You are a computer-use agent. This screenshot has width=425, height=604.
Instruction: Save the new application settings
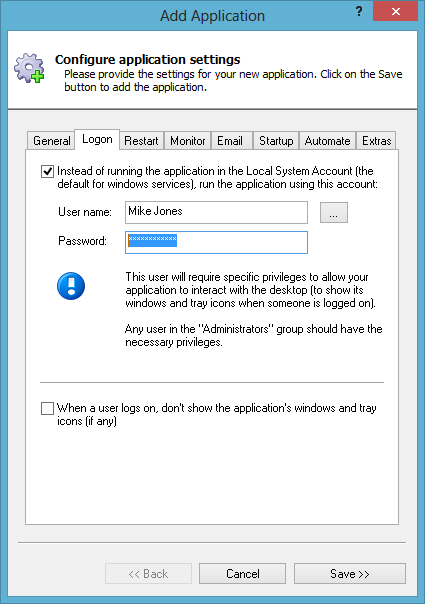tap(350, 574)
